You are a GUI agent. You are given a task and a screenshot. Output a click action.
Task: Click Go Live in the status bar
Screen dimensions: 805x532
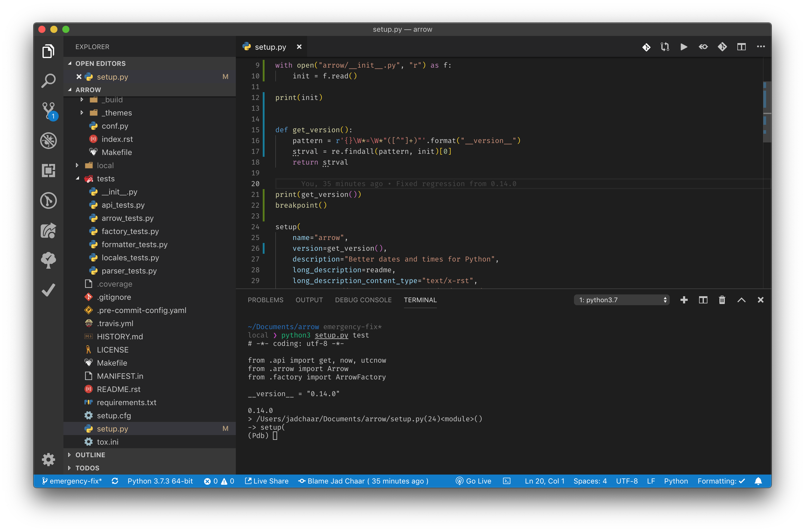pos(473,481)
